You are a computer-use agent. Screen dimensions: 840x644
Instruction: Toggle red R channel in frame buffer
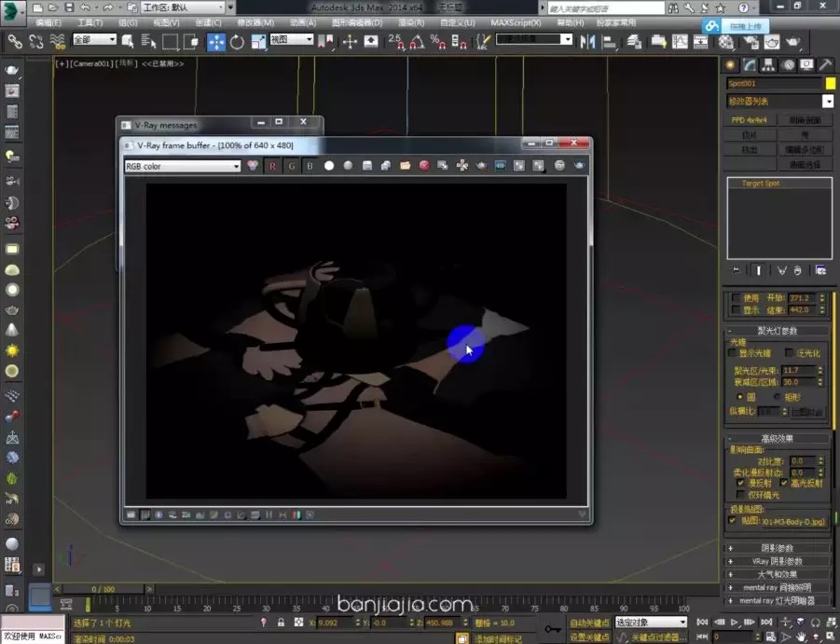pyautogui.click(x=272, y=166)
